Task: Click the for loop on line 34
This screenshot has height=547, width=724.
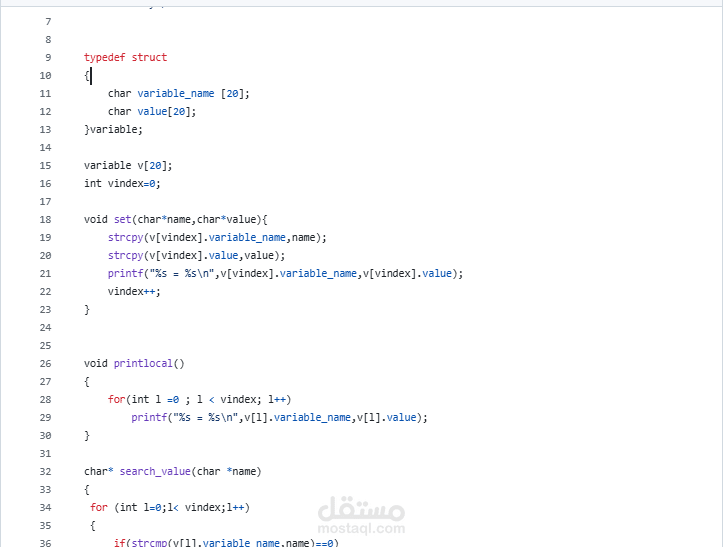Action: click(169, 508)
